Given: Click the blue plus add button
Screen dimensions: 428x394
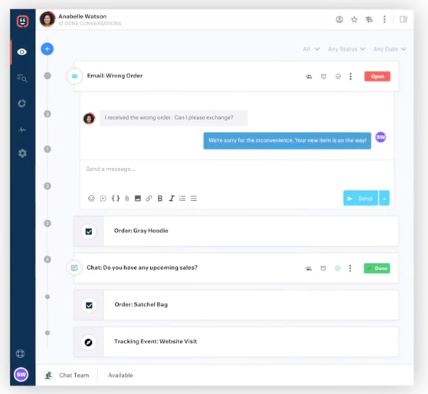Looking at the screenshot, I should click(x=47, y=49).
